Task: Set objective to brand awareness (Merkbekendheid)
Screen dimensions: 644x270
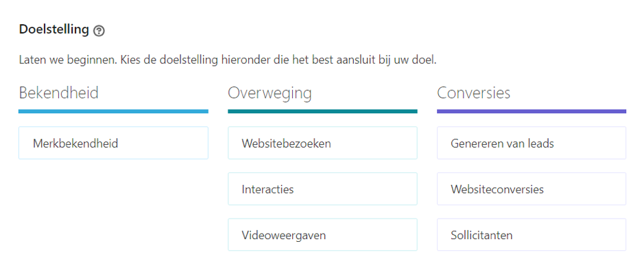Action: click(113, 143)
